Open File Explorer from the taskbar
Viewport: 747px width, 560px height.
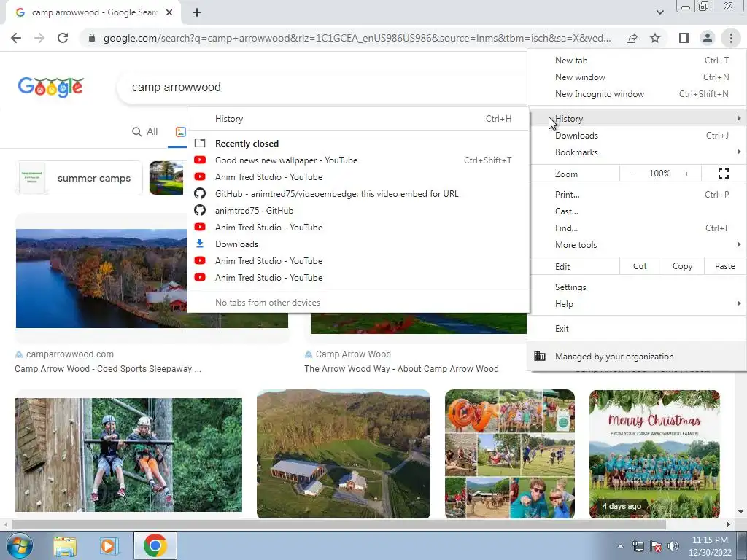click(x=65, y=545)
